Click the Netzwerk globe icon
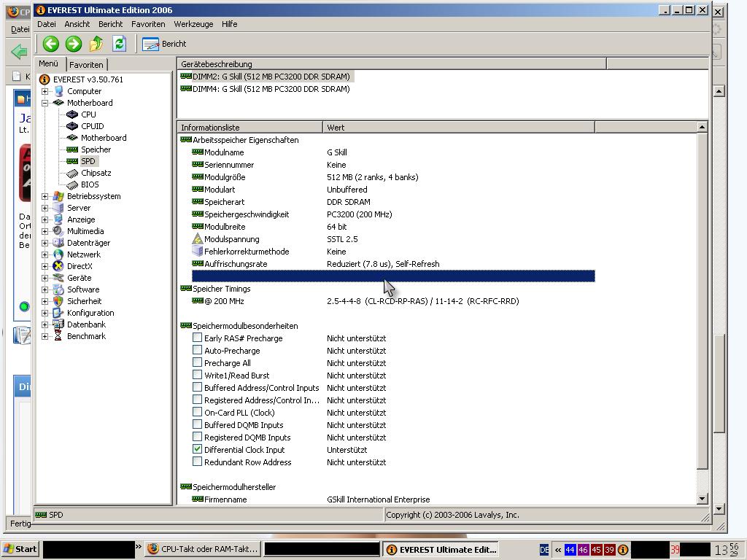 click(x=58, y=254)
